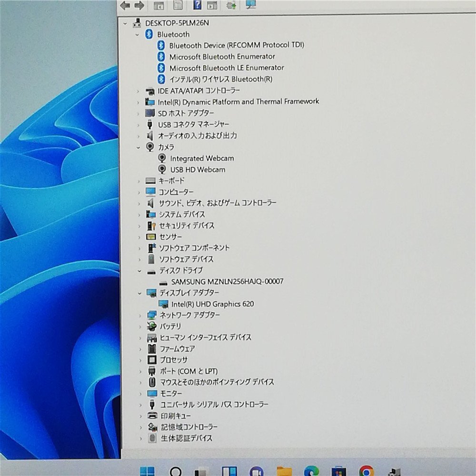Open the Windows Start button on the taskbar
The height and width of the screenshot is (476, 476).
(147, 471)
